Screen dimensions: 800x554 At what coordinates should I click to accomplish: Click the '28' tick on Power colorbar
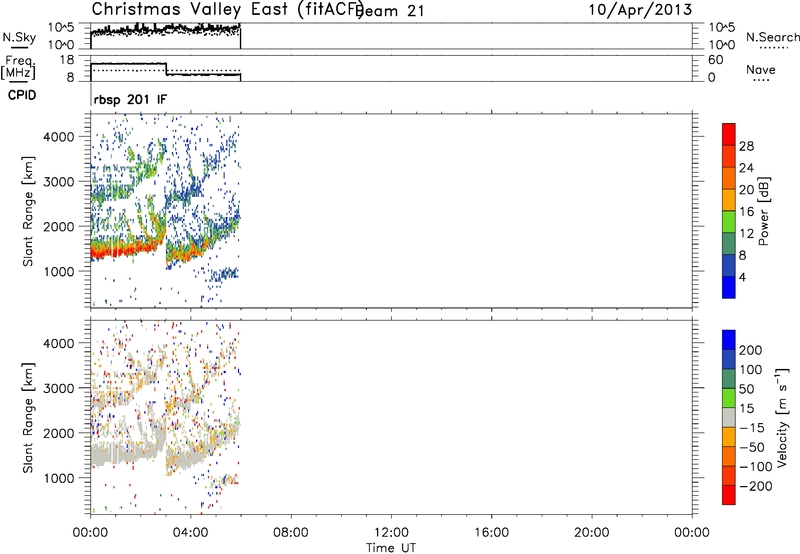coord(746,146)
